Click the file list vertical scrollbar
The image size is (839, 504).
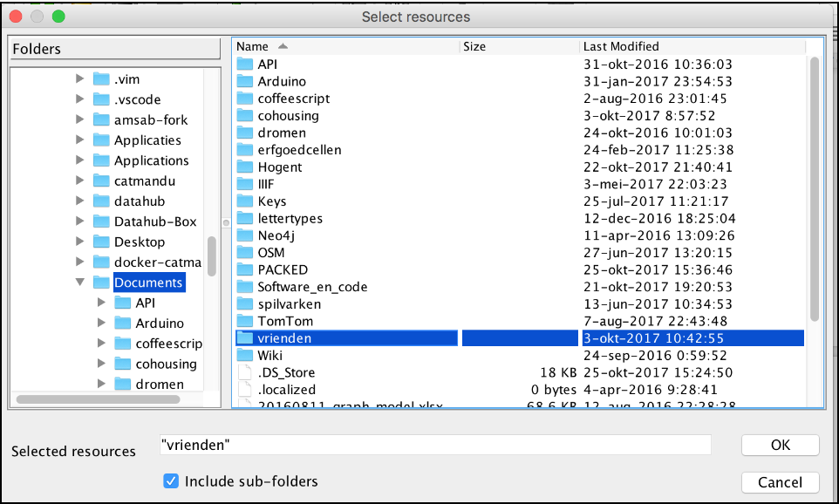tap(814, 192)
